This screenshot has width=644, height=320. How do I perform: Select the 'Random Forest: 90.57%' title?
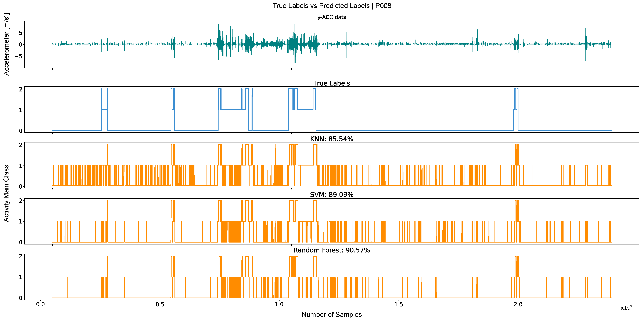[332, 250]
